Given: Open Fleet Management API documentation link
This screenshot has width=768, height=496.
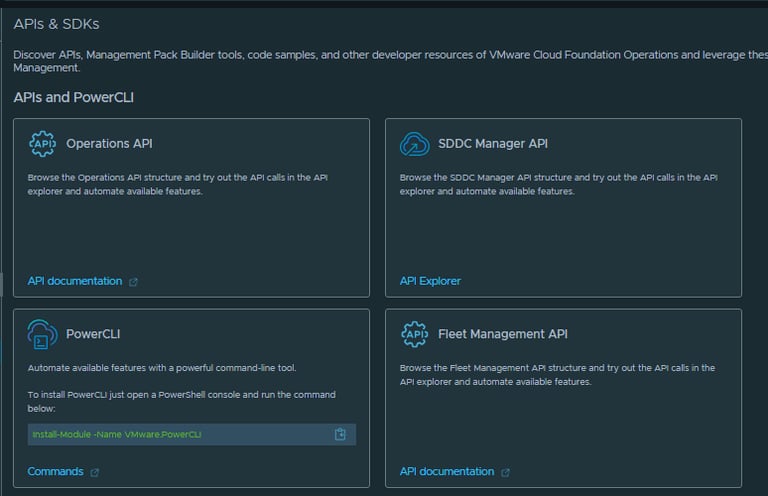Looking at the screenshot, I should pos(447,471).
